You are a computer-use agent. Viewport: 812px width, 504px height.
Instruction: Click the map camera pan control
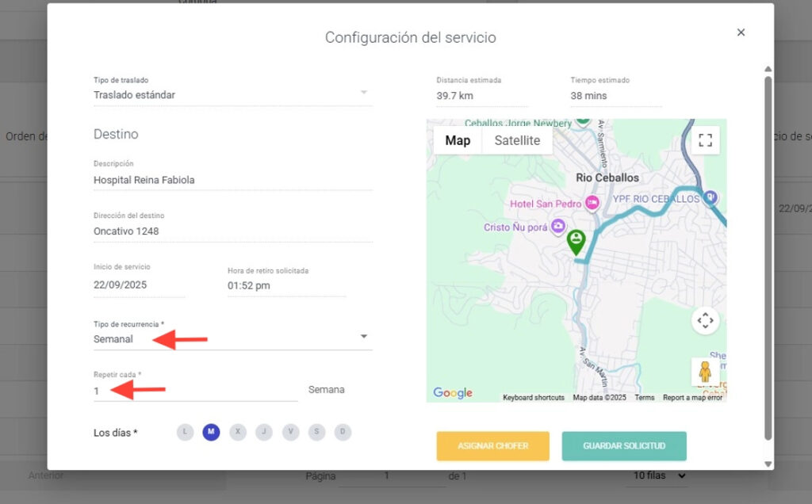(x=705, y=321)
